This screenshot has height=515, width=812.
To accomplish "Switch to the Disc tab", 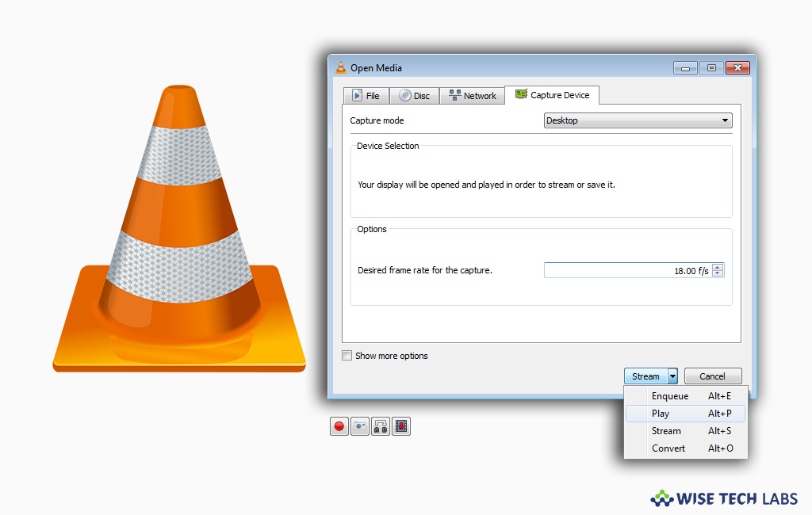I will pyautogui.click(x=414, y=96).
